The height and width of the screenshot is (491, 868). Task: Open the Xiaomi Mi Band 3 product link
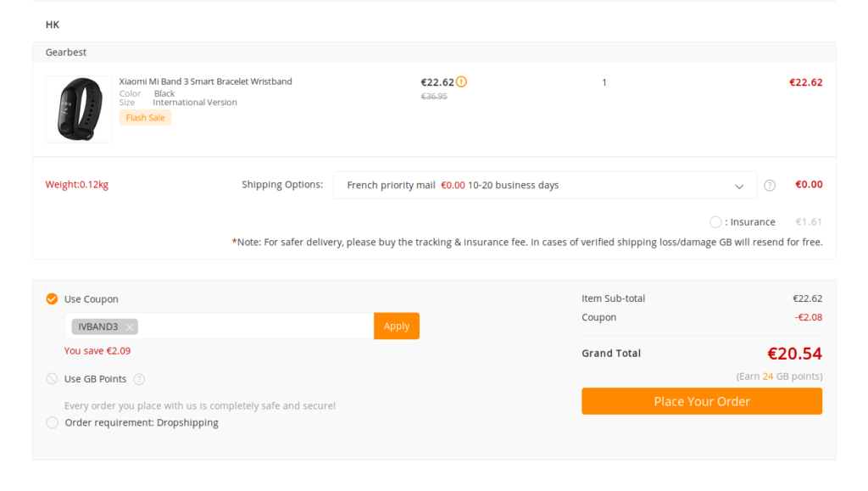click(x=205, y=81)
